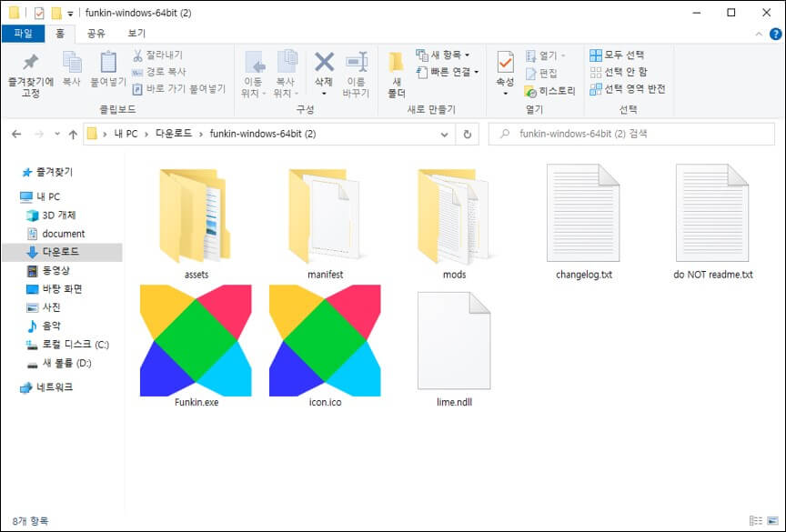
Task: Click 히스토리 (History) in the ribbon
Action: pyautogui.click(x=549, y=91)
